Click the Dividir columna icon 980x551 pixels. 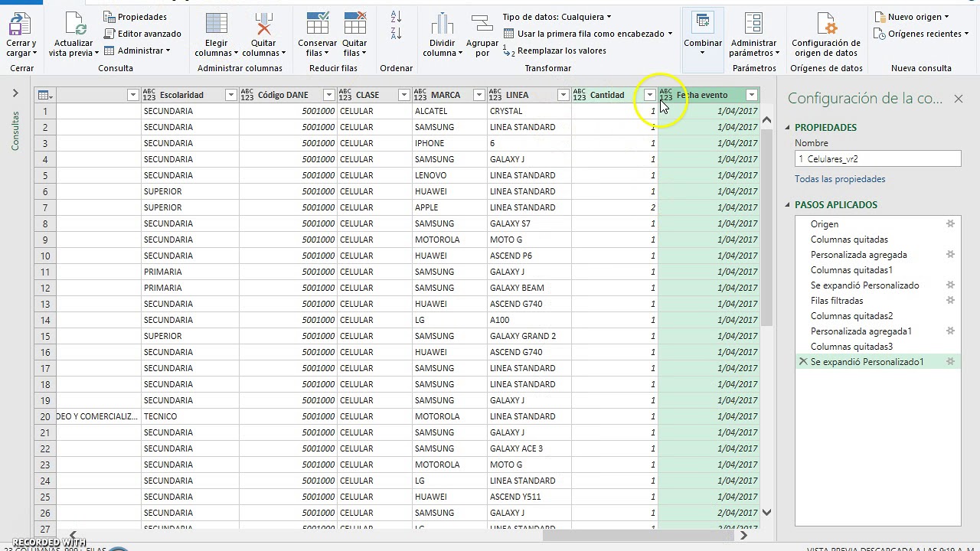[x=443, y=24]
